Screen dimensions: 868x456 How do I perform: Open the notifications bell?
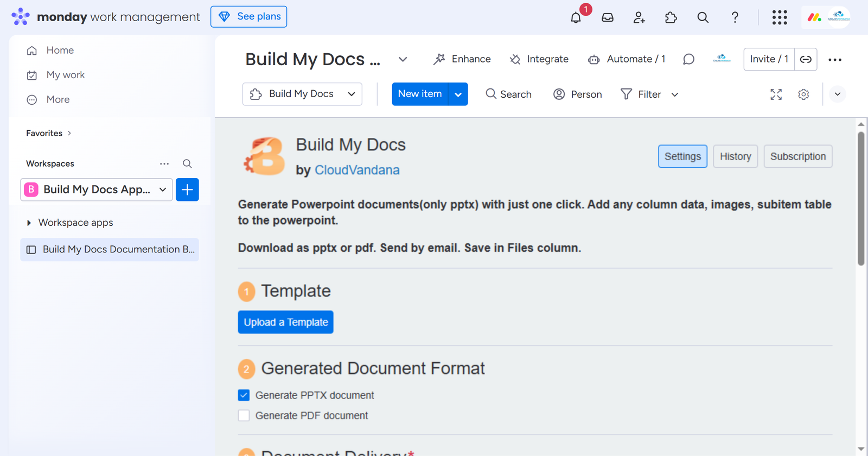[576, 17]
